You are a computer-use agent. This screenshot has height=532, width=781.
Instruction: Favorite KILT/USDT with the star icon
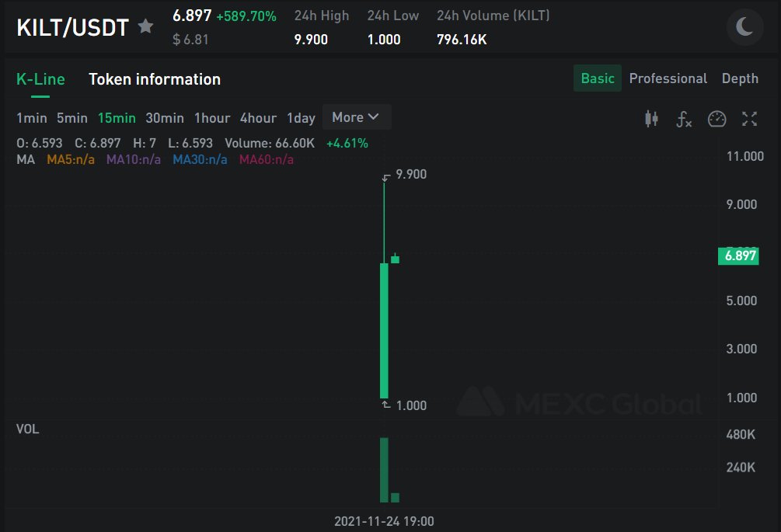click(x=145, y=26)
